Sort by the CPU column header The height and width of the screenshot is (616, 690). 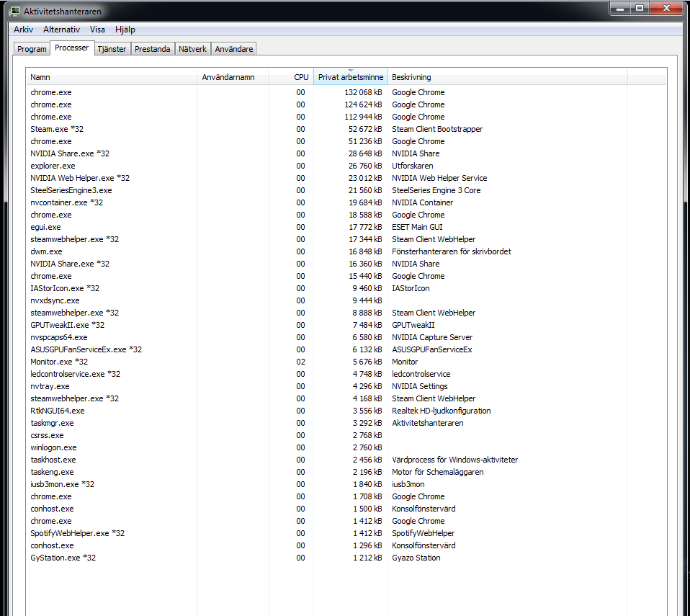[x=291, y=77]
